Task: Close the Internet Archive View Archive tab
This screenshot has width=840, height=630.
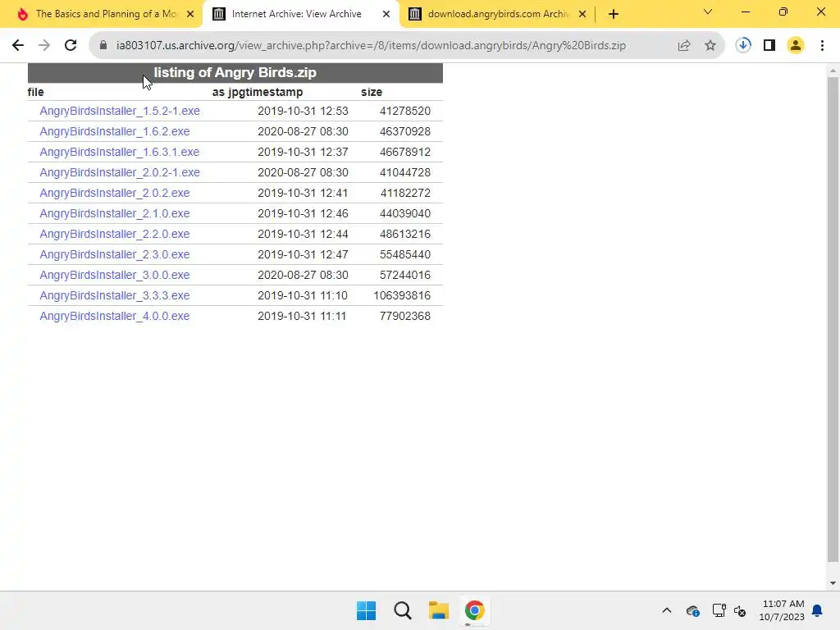Action: pyautogui.click(x=386, y=14)
